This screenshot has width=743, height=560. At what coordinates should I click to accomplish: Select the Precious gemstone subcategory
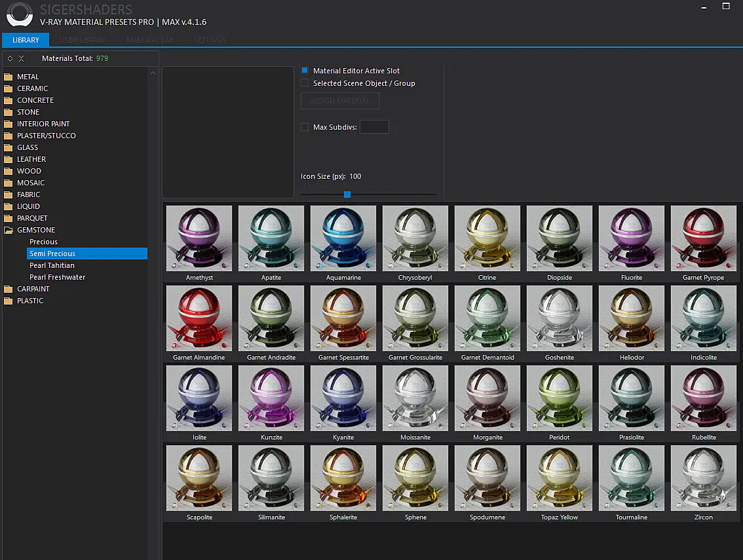pos(44,242)
